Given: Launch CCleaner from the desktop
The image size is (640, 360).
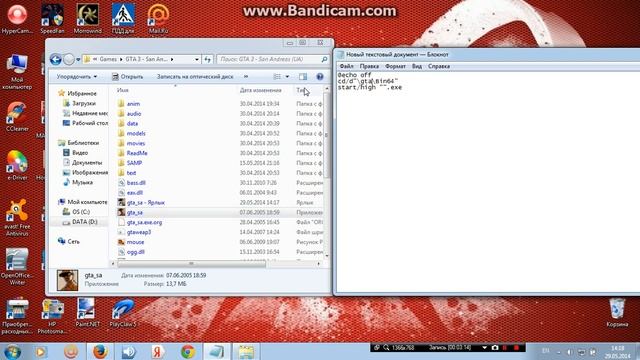Looking at the screenshot, I should [x=17, y=116].
